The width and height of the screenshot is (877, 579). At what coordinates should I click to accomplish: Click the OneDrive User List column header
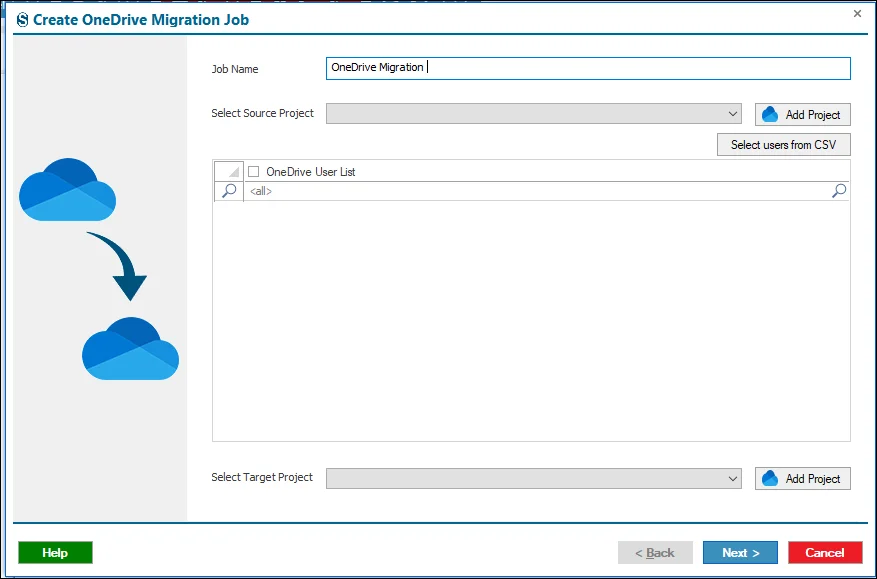point(546,172)
